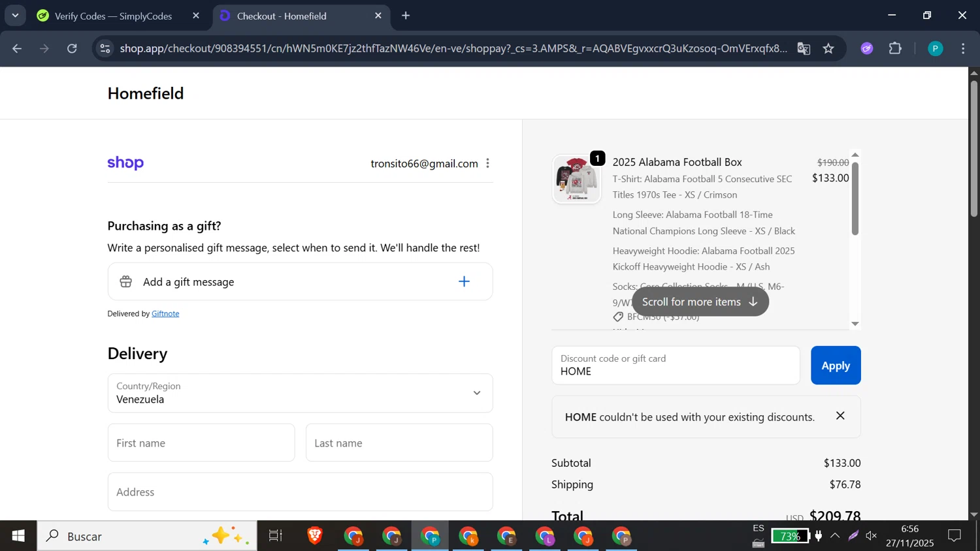Open the Chrome profile avatar
Viewport: 980px width, 551px height.
click(x=936, y=48)
